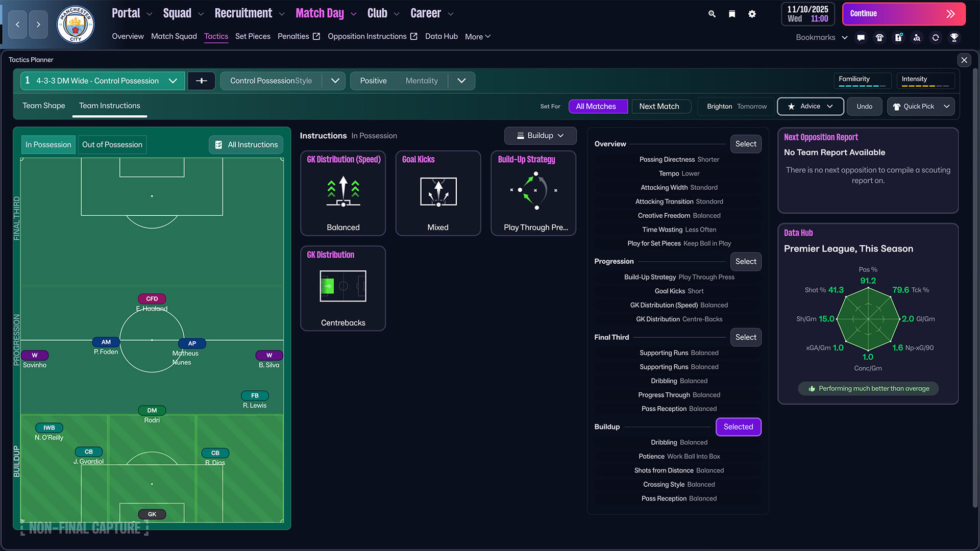
Task: Select Next Match for Set For option
Action: (661, 106)
